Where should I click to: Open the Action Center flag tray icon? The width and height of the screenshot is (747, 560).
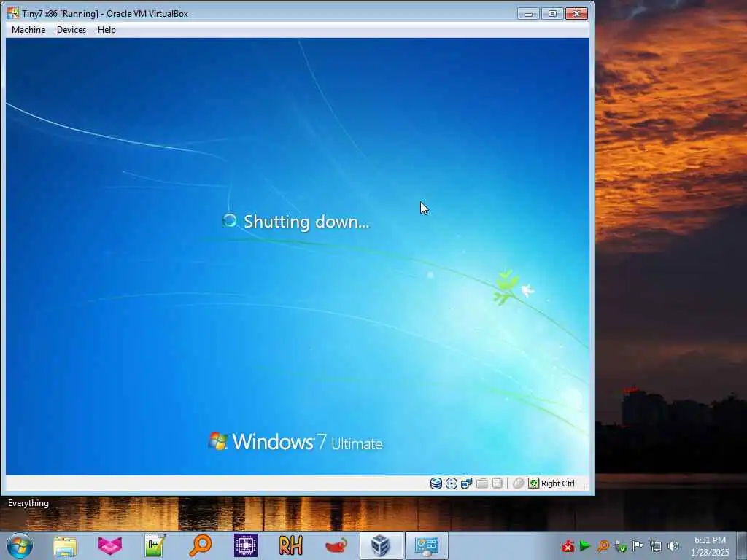click(x=638, y=545)
